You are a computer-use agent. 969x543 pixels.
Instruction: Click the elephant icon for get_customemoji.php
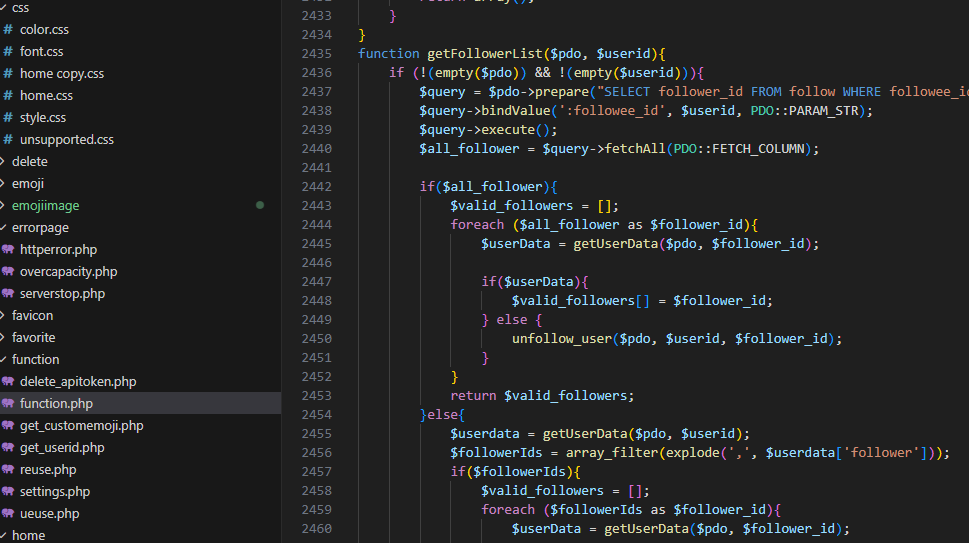point(8,426)
